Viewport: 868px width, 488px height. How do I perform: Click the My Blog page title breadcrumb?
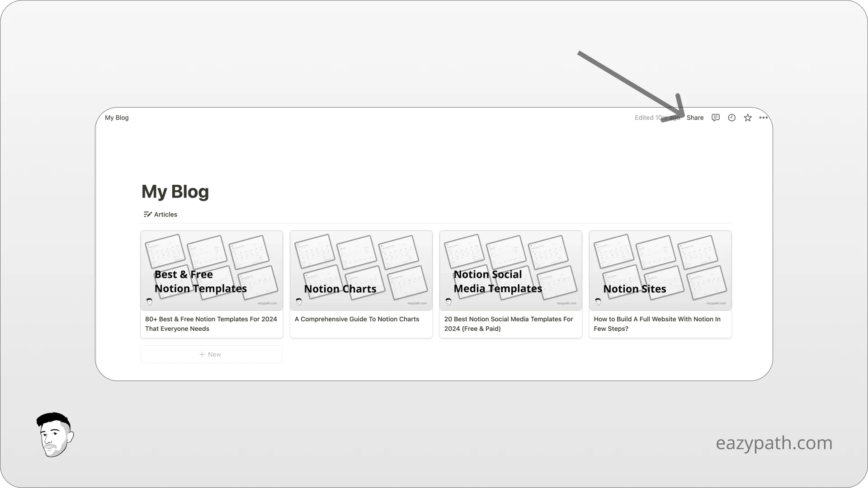pyautogui.click(x=117, y=117)
